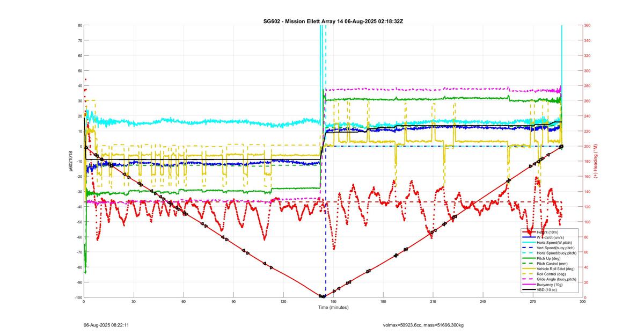Select the 'Height (10m)' legend entry
The height and width of the screenshot is (334, 644).
[540, 232]
